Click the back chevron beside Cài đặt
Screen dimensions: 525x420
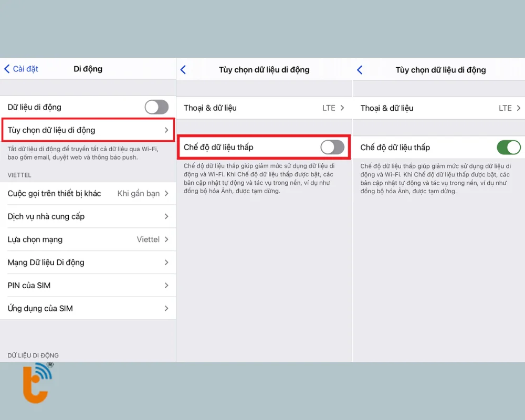point(6,69)
